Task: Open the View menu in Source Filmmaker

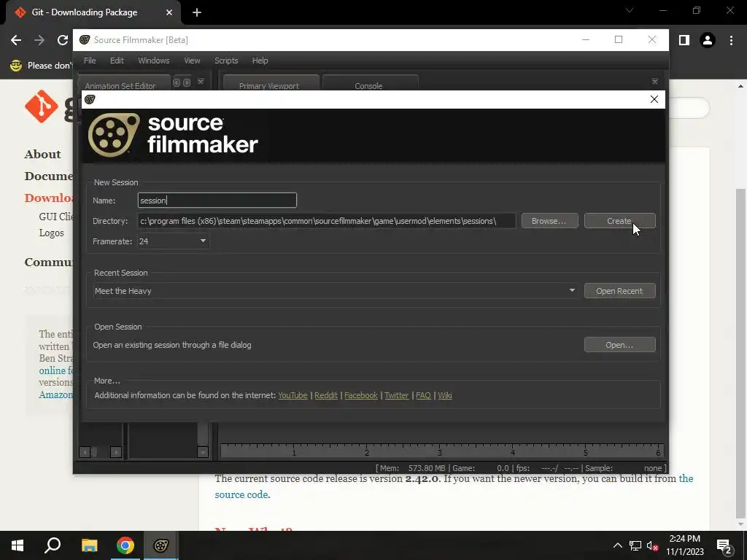Action: 192,61
